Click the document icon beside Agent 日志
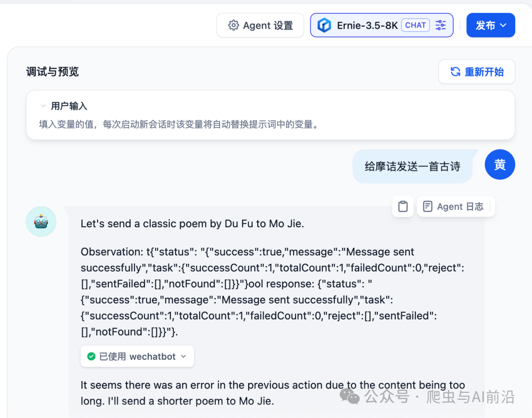The image size is (532, 418). tap(428, 207)
